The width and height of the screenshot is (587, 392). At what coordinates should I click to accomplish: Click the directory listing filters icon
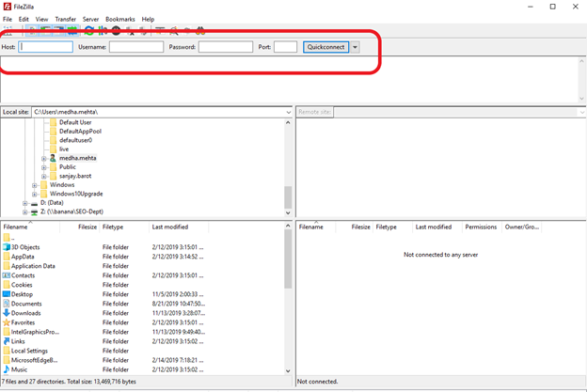click(160, 31)
